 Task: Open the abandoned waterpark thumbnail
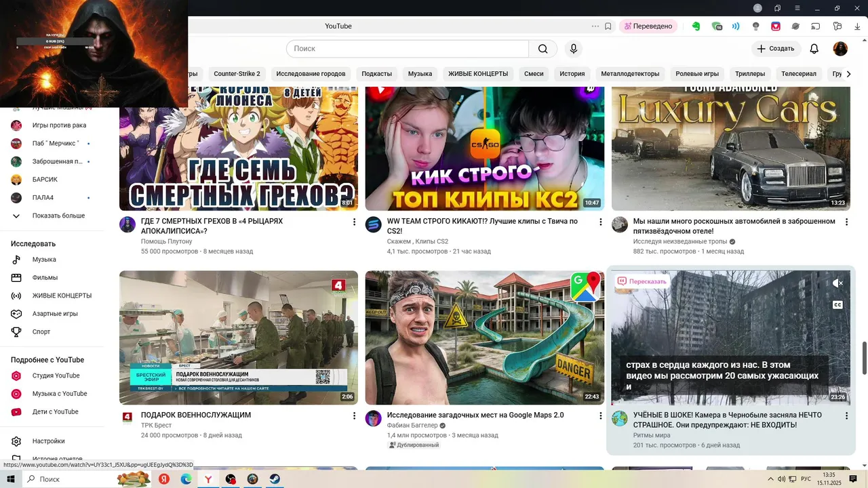484,338
